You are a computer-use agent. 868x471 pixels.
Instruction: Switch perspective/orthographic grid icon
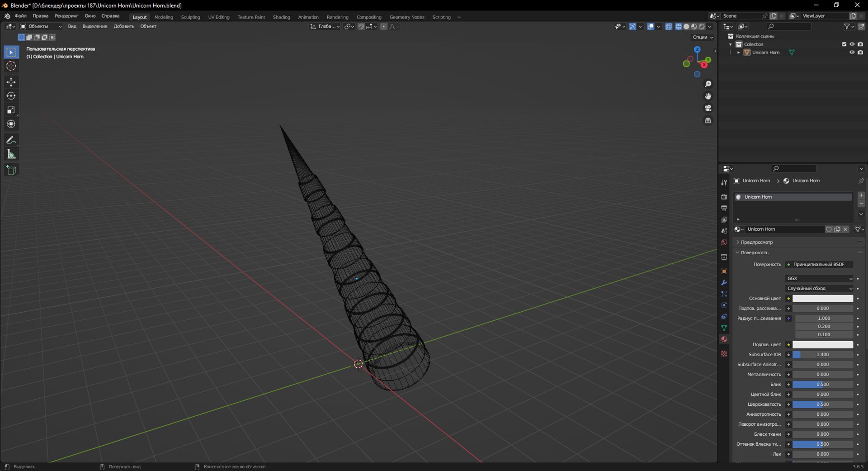coord(708,120)
